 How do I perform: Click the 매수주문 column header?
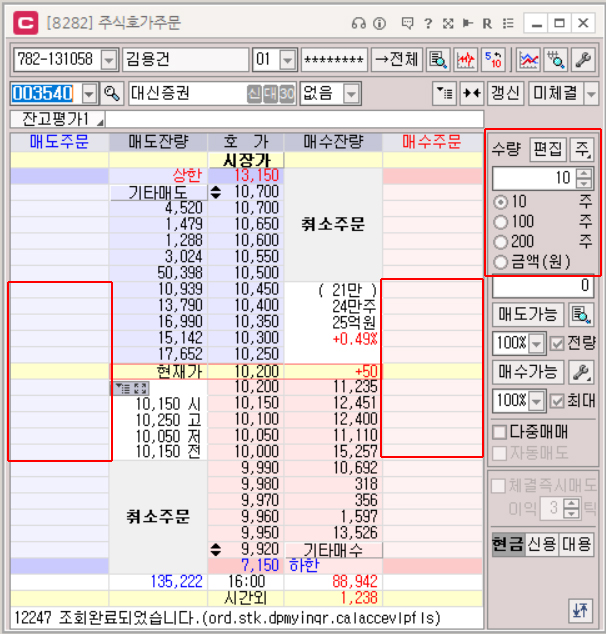[432, 142]
